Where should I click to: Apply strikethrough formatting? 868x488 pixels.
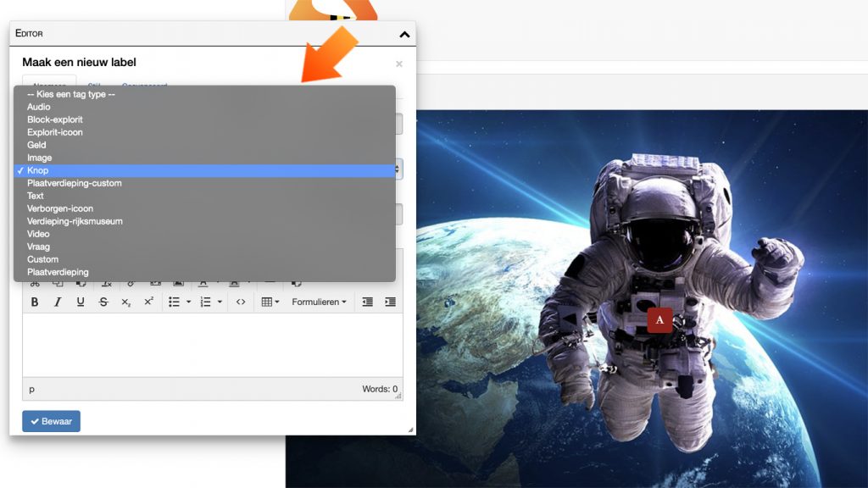[103, 302]
